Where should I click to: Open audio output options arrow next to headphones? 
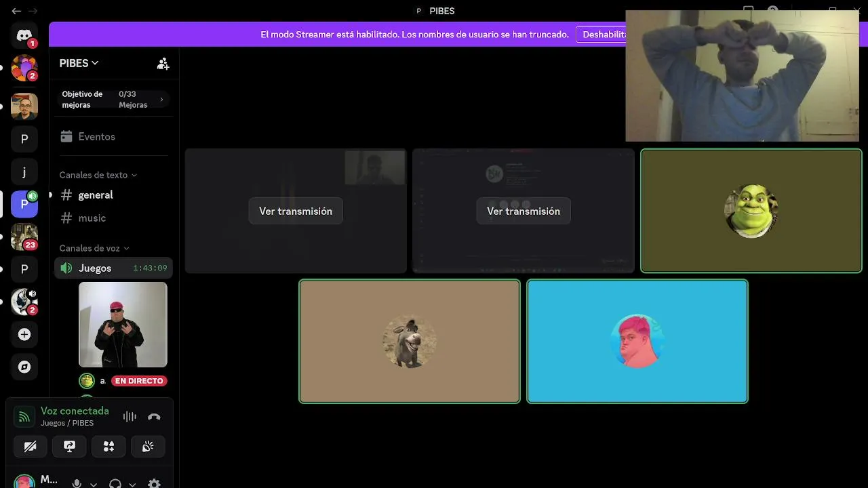click(132, 485)
